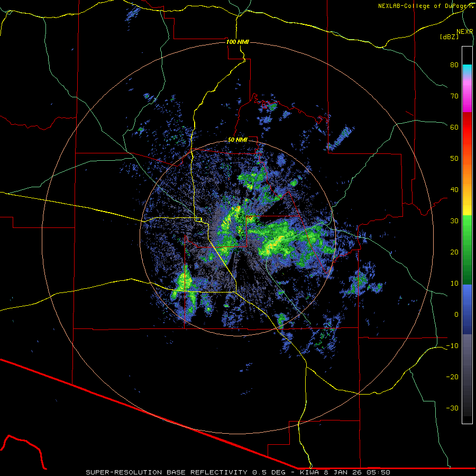Click the 30 dBZ scale value
The height and width of the screenshot is (476, 476).
(x=454, y=221)
